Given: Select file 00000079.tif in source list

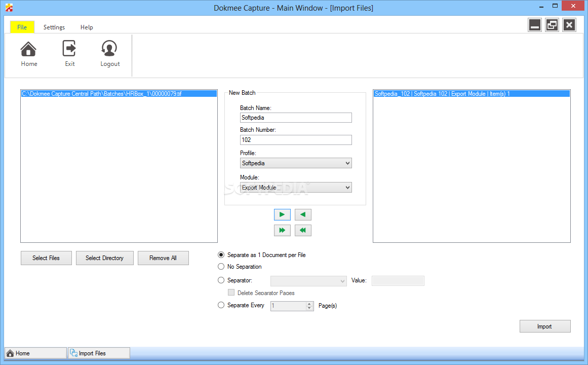Looking at the screenshot, I should pos(119,94).
